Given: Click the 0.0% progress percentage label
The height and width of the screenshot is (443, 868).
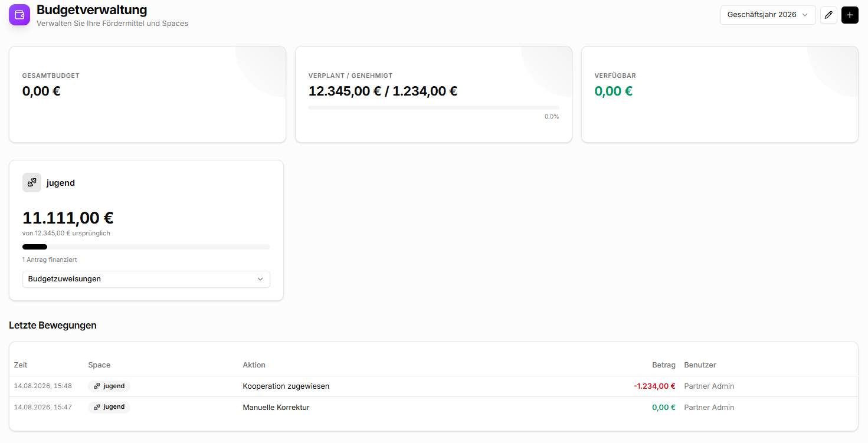Looking at the screenshot, I should tap(552, 117).
